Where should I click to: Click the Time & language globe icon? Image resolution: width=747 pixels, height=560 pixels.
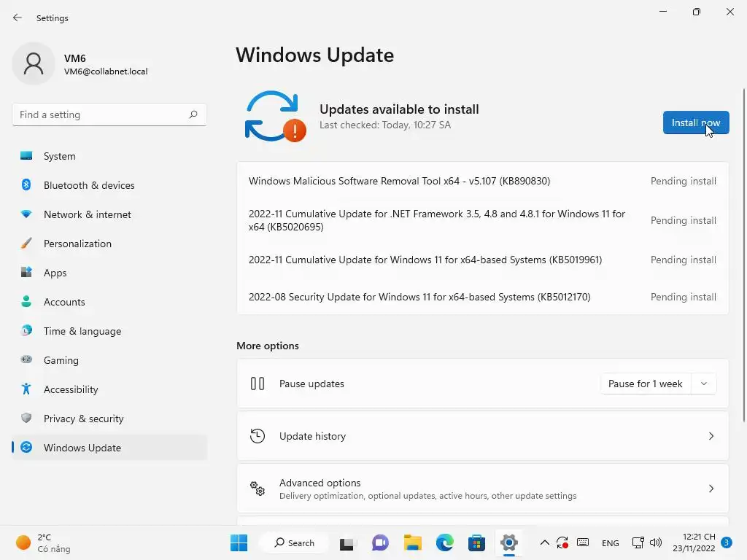point(26,330)
